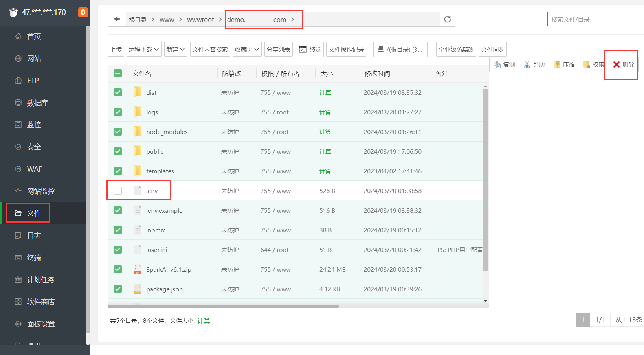This screenshot has height=355, width=644.
Task: Toggle the select-all checkbox in header
Action: pos(118,74)
